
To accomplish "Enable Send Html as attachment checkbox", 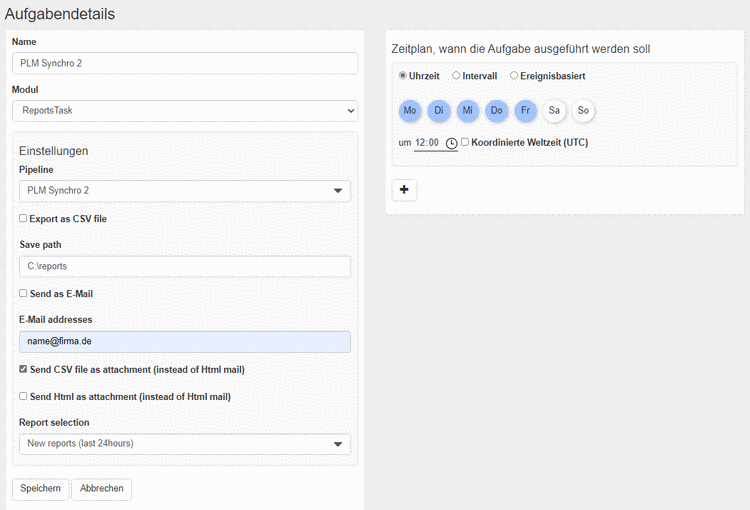I will coord(24,397).
